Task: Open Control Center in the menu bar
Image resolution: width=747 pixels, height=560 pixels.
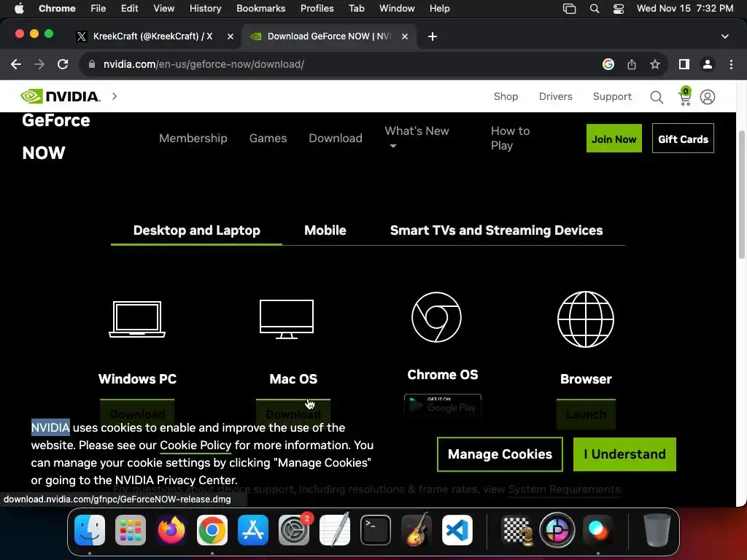Action: pyautogui.click(x=619, y=9)
